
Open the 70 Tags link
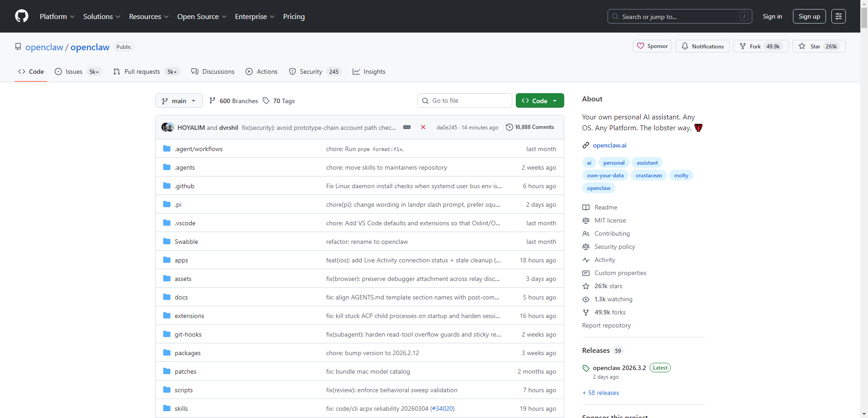279,101
